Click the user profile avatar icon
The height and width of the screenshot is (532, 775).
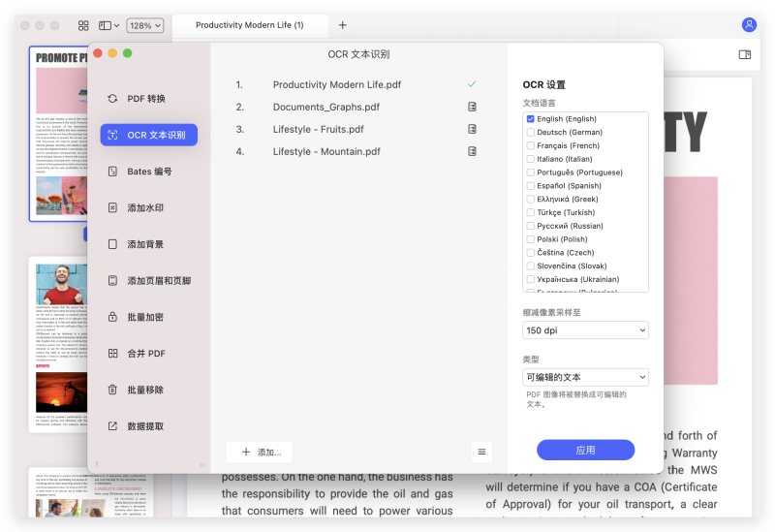click(749, 25)
